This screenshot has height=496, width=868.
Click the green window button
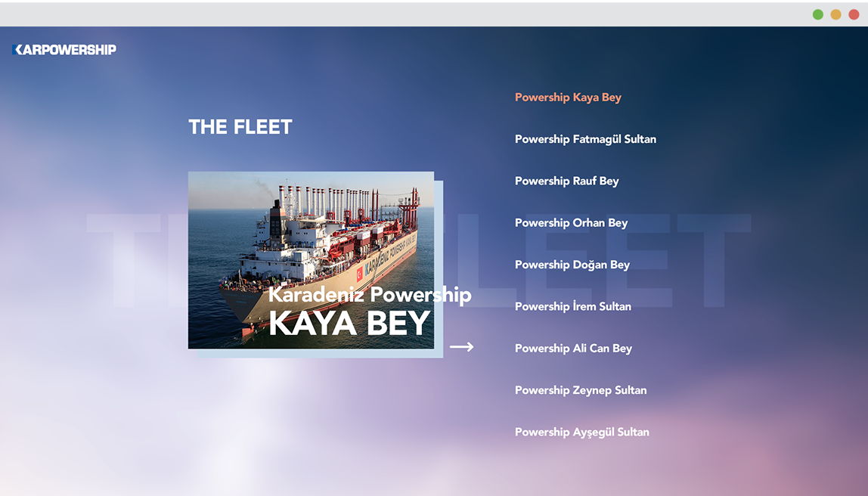pyautogui.click(x=818, y=14)
